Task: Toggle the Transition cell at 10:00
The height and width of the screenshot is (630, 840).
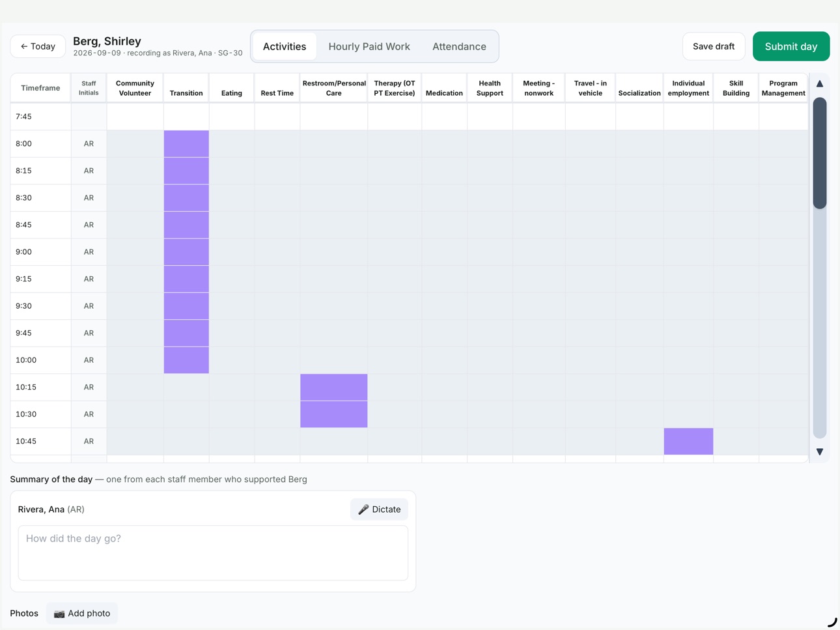Action: tap(186, 360)
